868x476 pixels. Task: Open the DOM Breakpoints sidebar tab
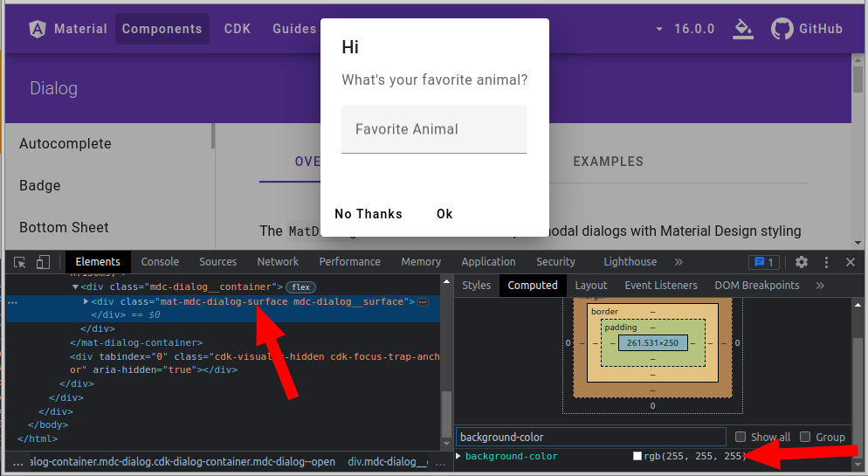point(757,286)
